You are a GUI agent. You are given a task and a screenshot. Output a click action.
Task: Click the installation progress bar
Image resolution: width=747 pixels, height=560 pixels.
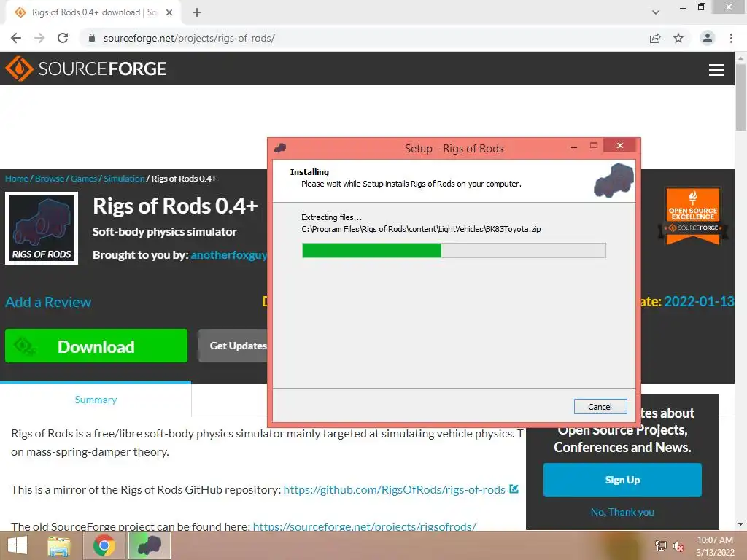click(454, 251)
